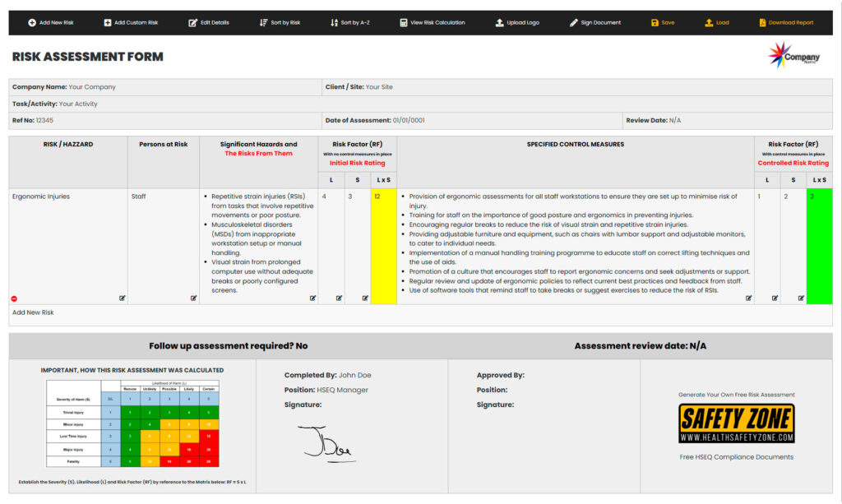
Task: Remove the Ergonomic Injuries row via red delete icon
Action: tap(14, 298)
